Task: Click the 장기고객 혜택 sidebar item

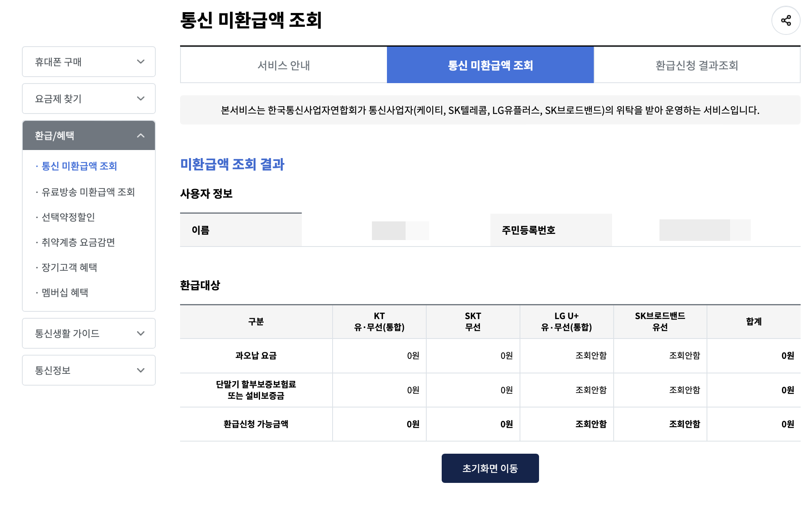Action: 69,268
